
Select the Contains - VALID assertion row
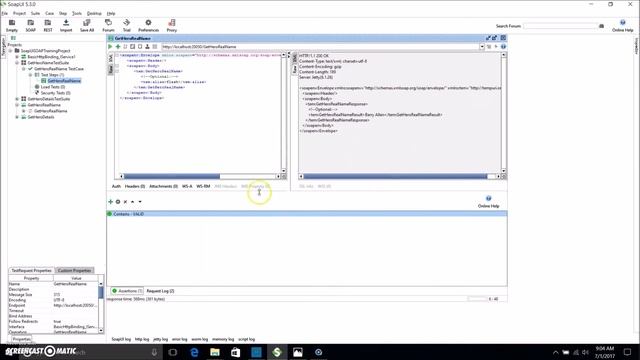[x=307, y=214]
